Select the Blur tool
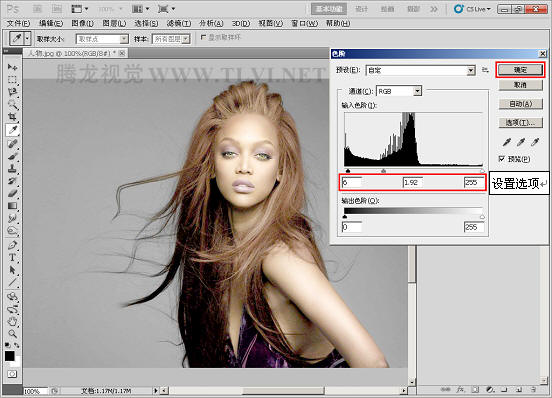Viewport: 552px width, 398px height. coord(12,218)
